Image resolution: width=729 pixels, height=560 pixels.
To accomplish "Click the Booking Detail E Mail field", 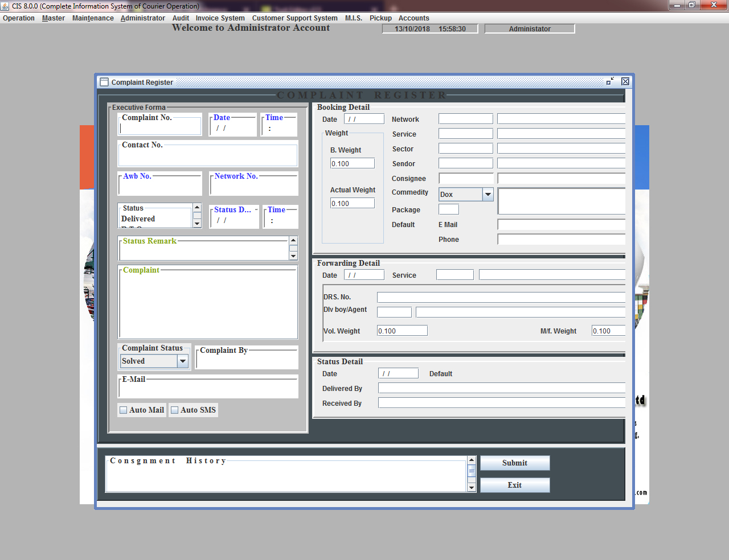I will click(x=562, y=224).
